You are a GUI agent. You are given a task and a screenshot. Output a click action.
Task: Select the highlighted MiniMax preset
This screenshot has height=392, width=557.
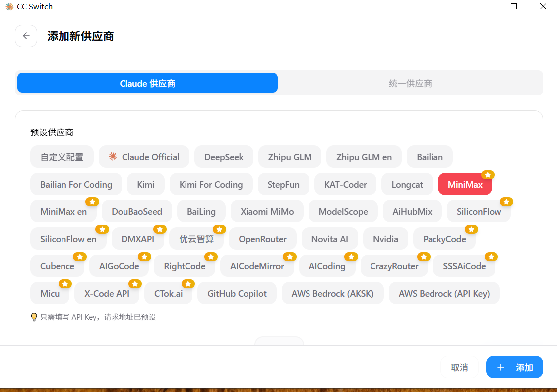tap(465, 184)
